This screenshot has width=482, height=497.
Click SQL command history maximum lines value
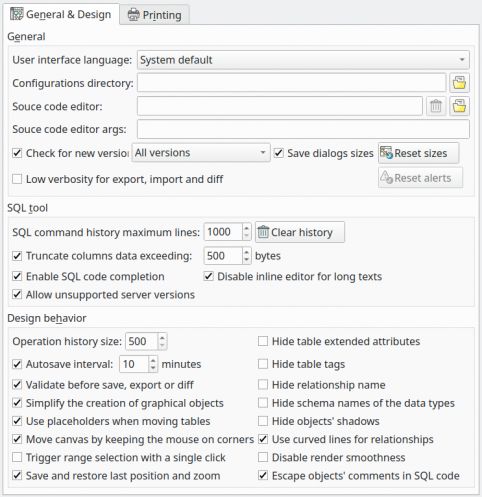[223, 232]
